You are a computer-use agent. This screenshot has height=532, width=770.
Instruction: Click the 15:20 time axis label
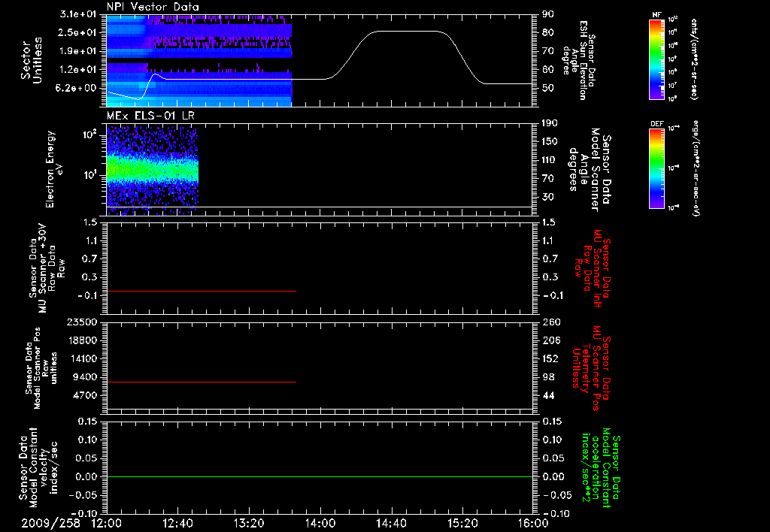[462, 523]
